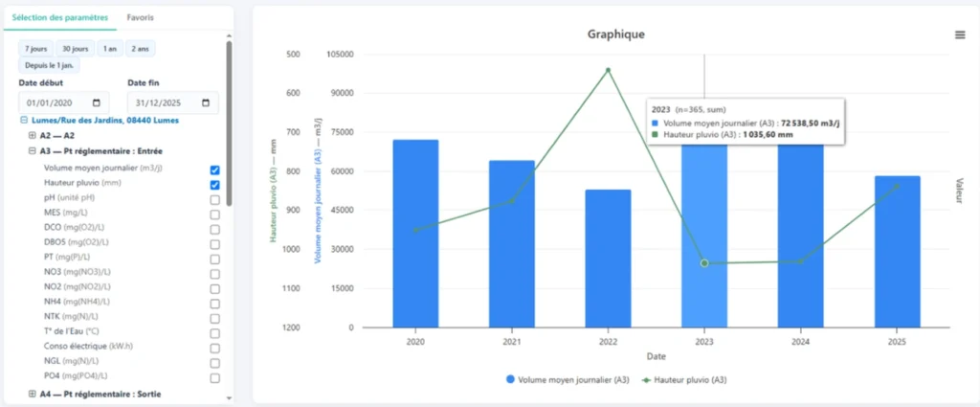
Task: Click the Depuis le 1 jan. button
Action: tap(50, 65)
